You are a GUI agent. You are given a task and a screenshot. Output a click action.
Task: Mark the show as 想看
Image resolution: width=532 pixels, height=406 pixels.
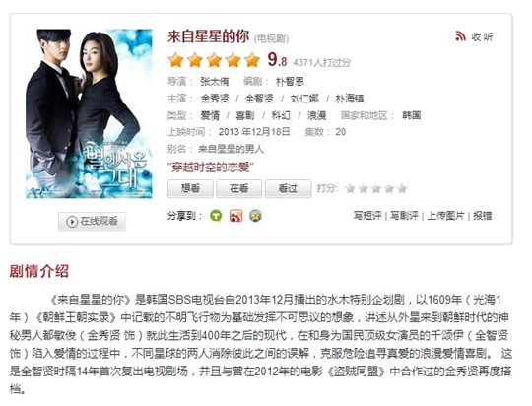click(x=190, y=188)
